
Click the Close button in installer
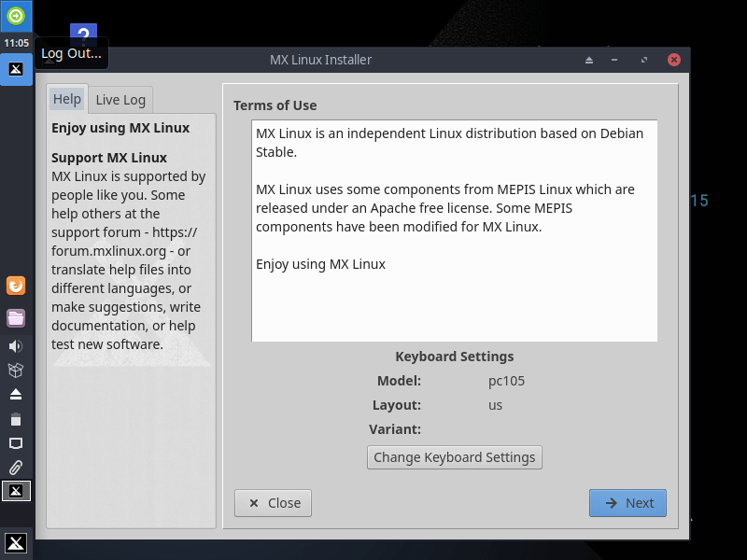click(x=273, y=503)
